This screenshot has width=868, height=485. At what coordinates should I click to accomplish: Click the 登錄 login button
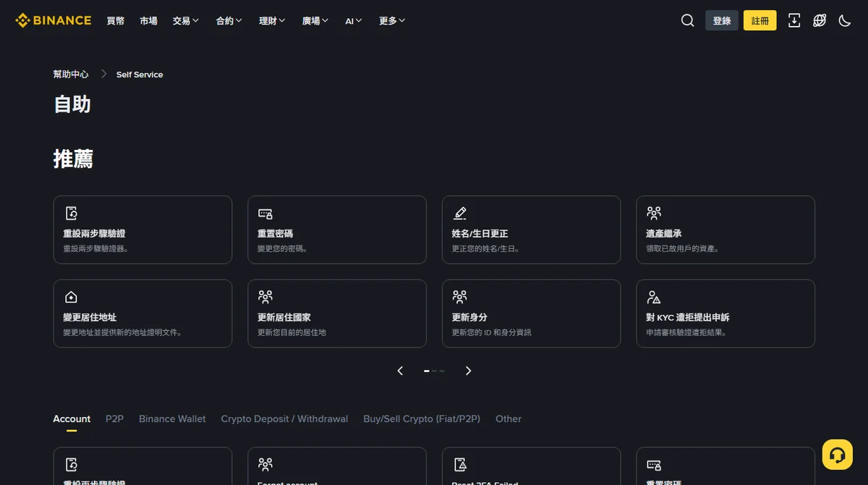tap(722, 20)
